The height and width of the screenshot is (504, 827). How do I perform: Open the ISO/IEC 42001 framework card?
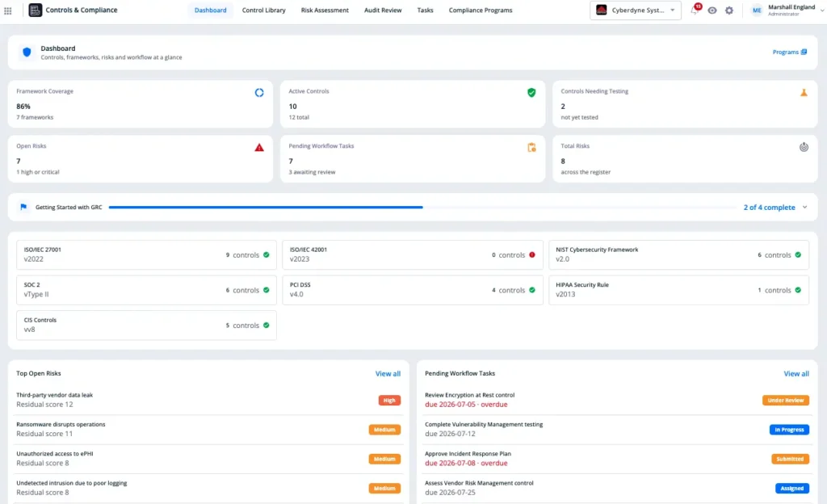coord(413,255)
